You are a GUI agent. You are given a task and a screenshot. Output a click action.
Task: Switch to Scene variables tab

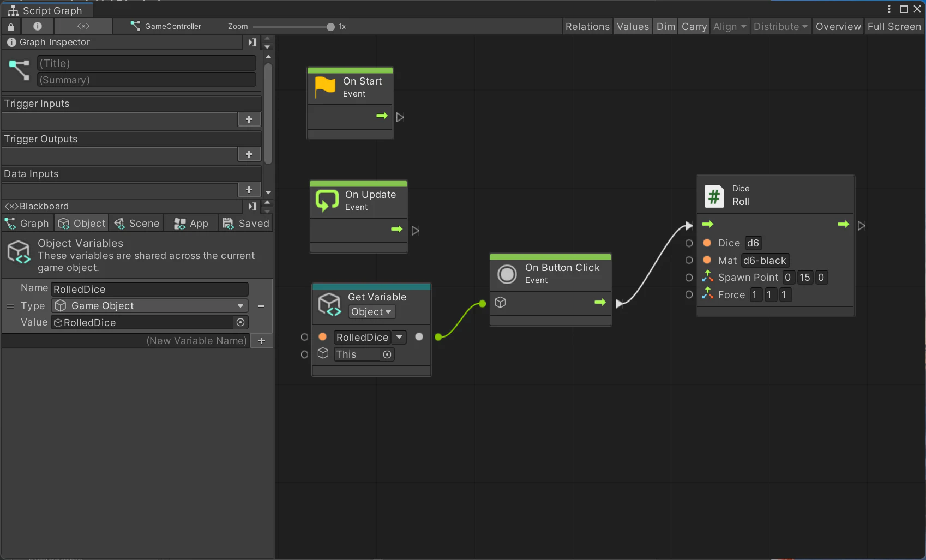[136, 224]
